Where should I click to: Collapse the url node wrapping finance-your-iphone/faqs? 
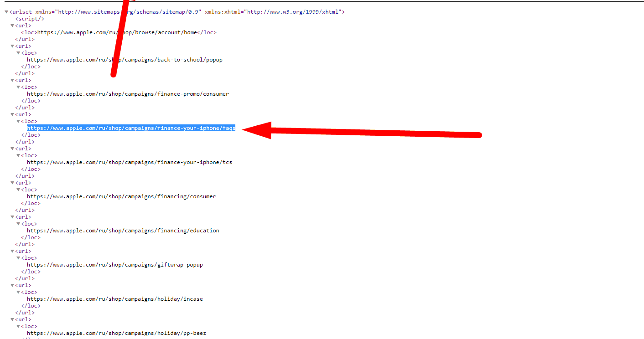point(13,114)
